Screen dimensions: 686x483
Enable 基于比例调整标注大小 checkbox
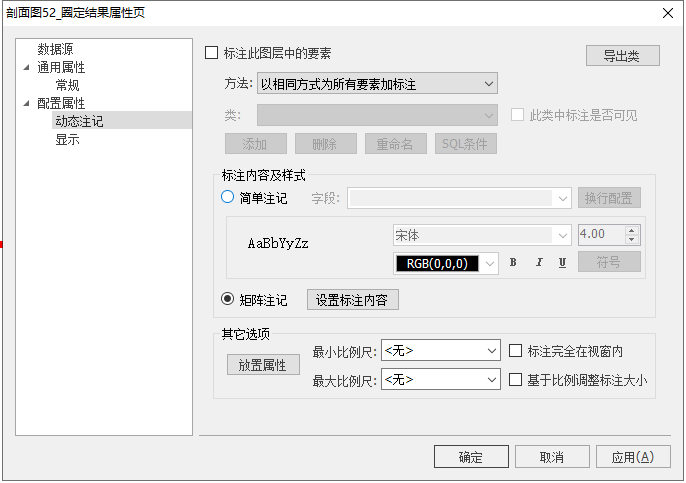[516, 380]
